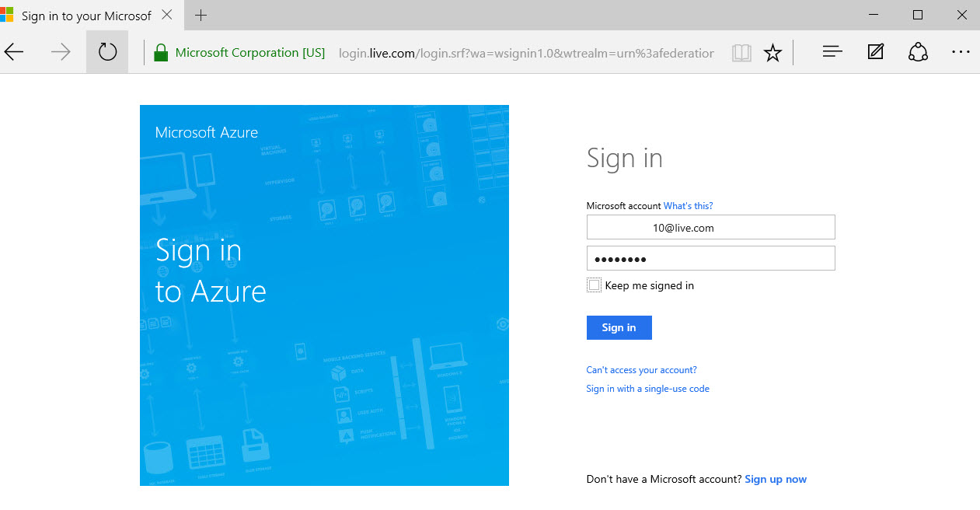The width and height of the screenshot is (980, 510).
Task: Click the Sign up now link
Action: pos(776,479)
